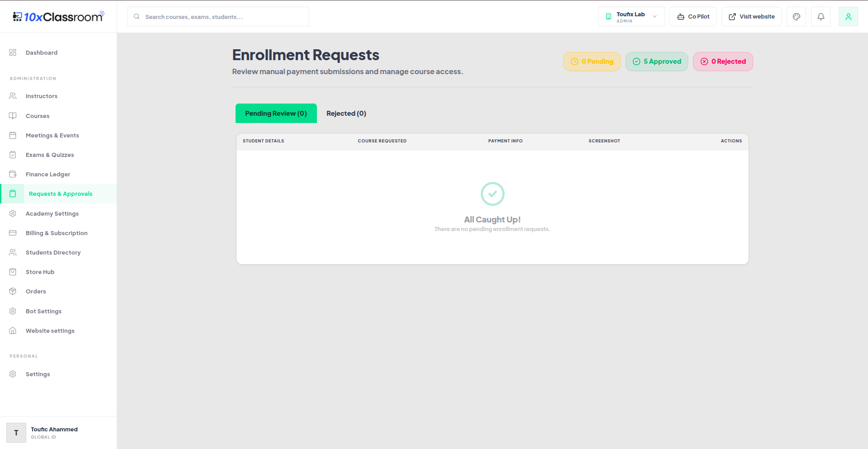
Task: Open the personal Settings menu item
Action: pos(59,374)
